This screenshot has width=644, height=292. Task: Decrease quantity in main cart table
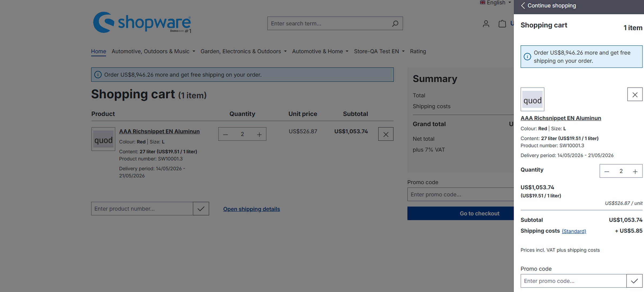pos(225,134)
